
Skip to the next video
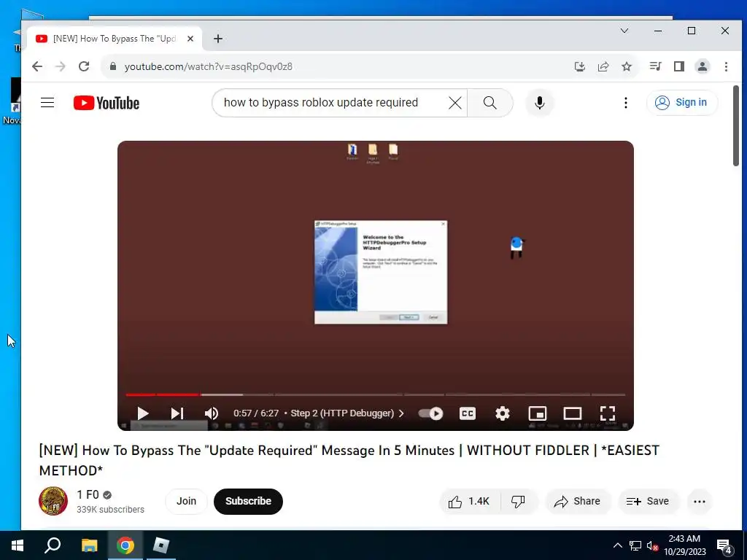tap(177, 413)
